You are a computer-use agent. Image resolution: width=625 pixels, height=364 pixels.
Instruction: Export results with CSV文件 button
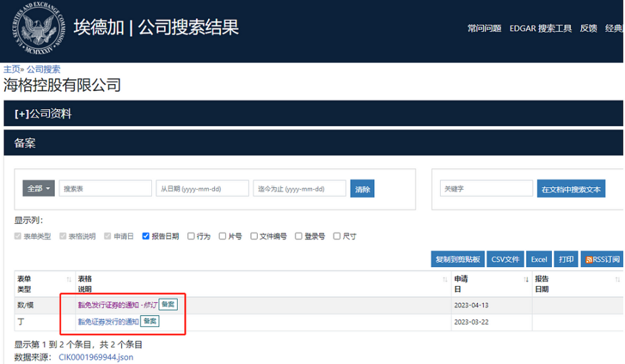pos(505,260)
